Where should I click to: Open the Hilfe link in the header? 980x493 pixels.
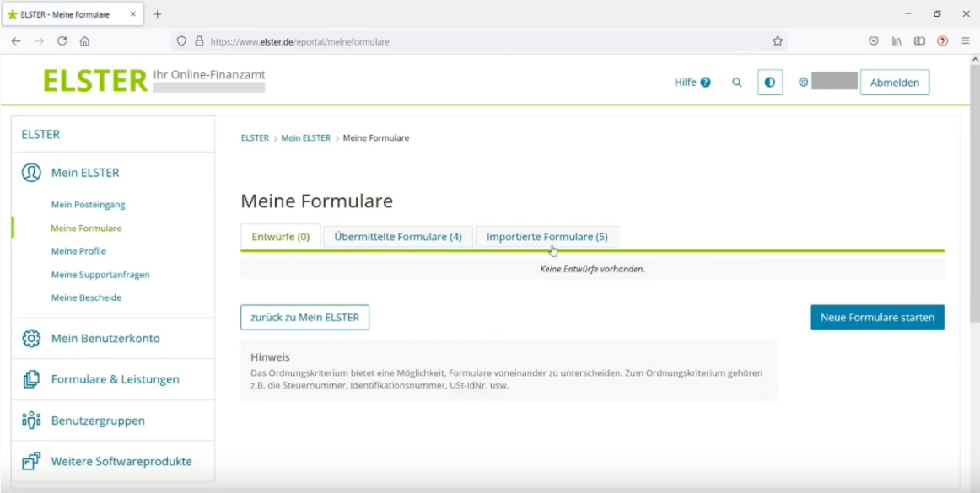click(685, 82)
